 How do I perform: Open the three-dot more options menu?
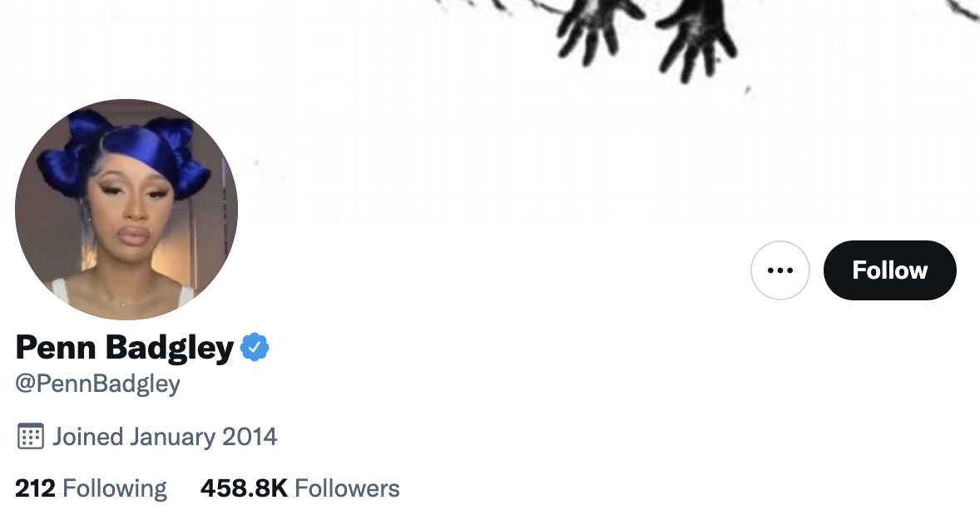pyautogui.click(x=780, y=270)
